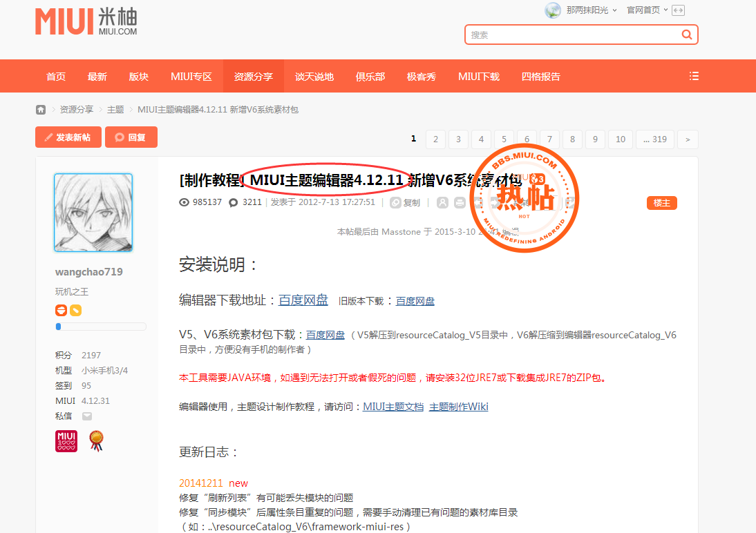Click the home icon in breadcrumb
Image resolution: width=756 pixels, height=533 pixels.
tap(41, 109)
